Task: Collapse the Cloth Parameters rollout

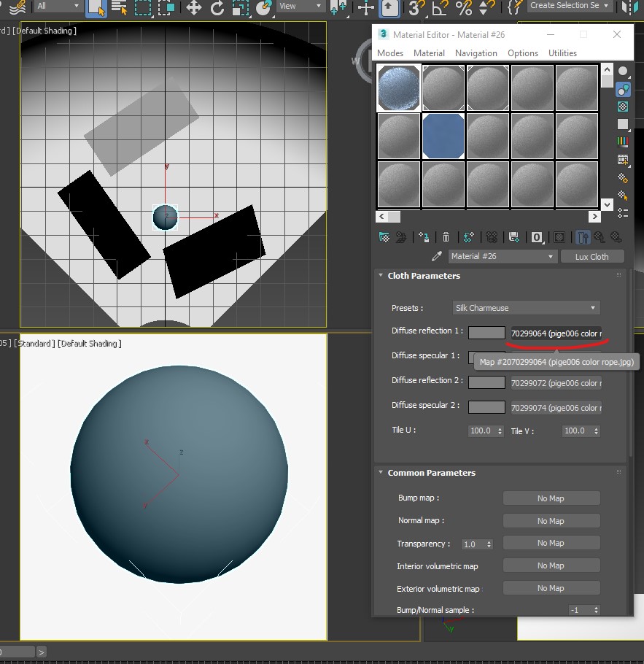Action: pos(424,276)
